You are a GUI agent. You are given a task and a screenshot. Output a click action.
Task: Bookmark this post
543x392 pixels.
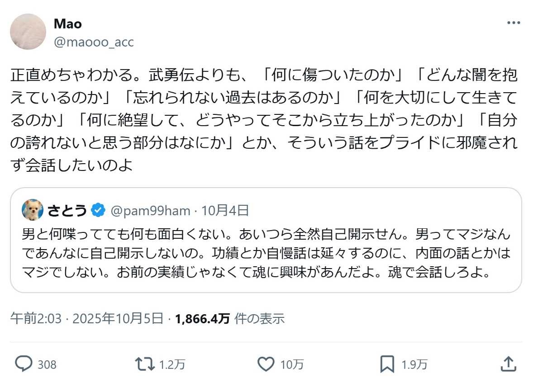coord(388,364)
